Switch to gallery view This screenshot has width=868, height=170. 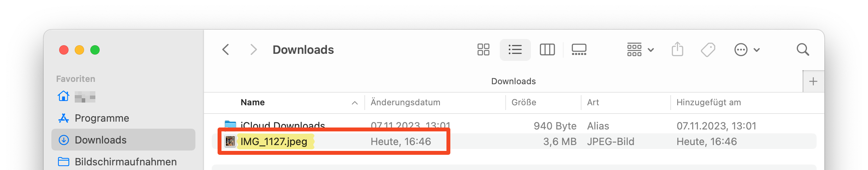tap(579, 50)
